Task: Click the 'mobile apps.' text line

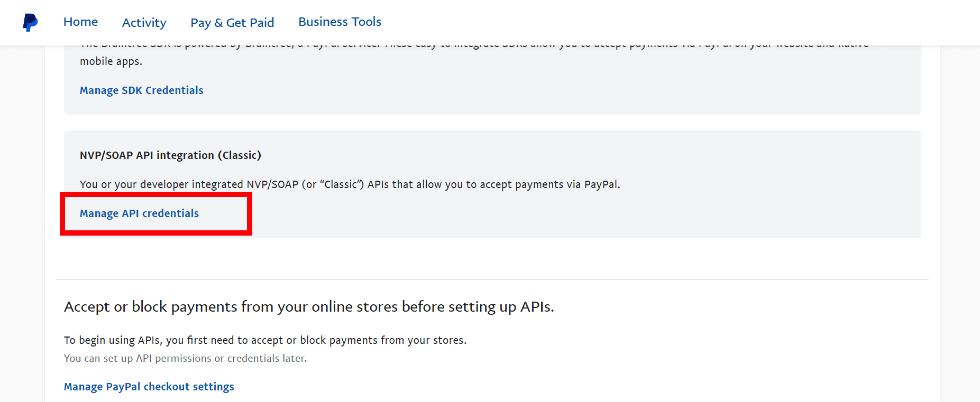Action: (x=111, y=61)
